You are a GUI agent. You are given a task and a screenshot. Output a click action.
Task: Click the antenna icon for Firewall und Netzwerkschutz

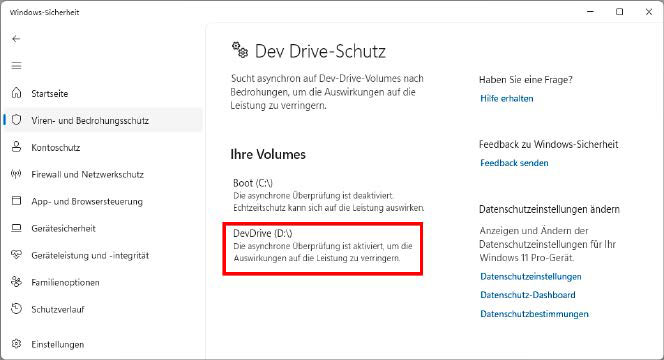point(16,174)
